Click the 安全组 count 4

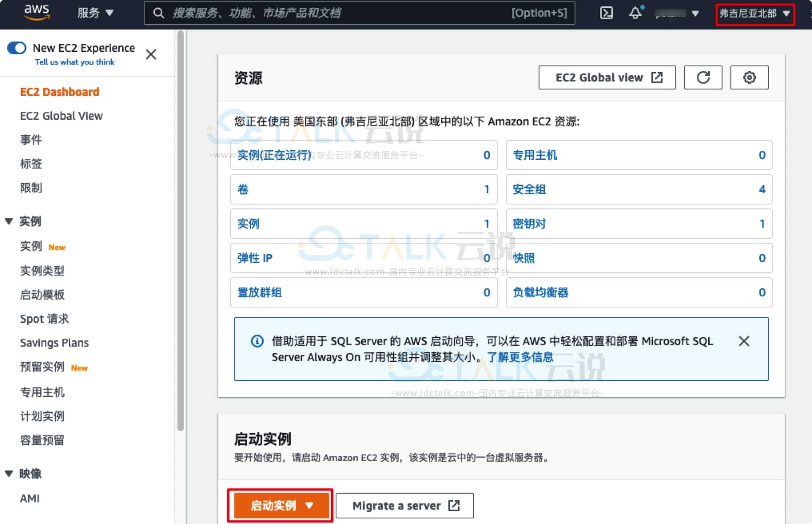point(762,189)
